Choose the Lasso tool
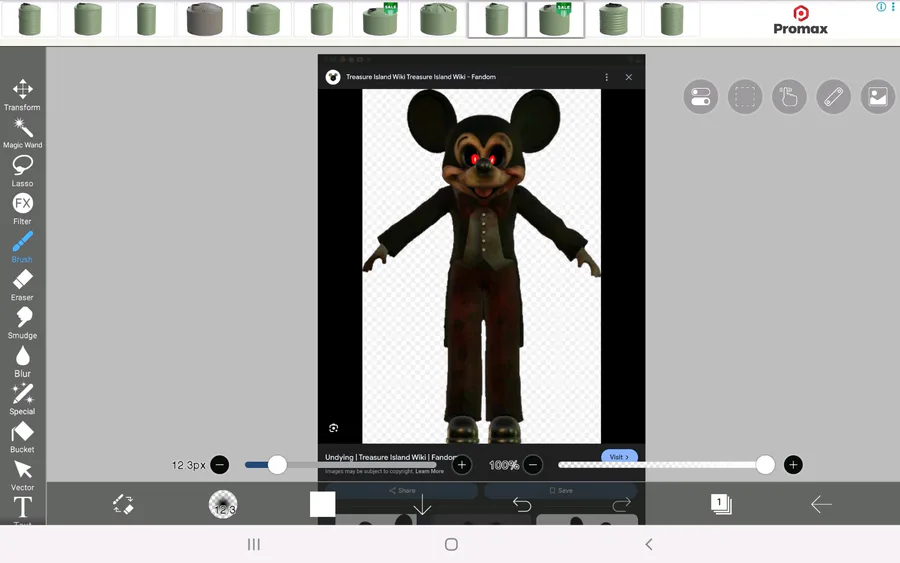Image resolution: width=900 pixels, height=563 pixels. [x=22, y=171]
